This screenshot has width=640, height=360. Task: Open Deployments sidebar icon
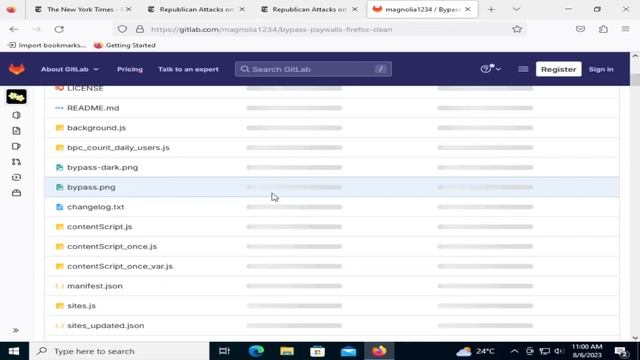coord(16,193)
